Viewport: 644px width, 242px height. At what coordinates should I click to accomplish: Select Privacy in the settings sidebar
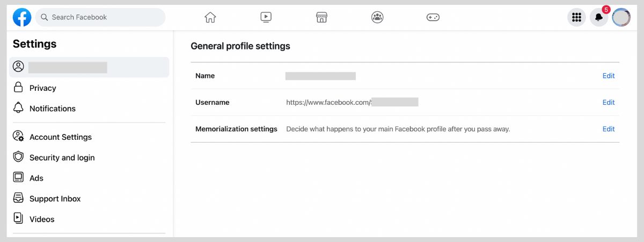coord(42,88)
